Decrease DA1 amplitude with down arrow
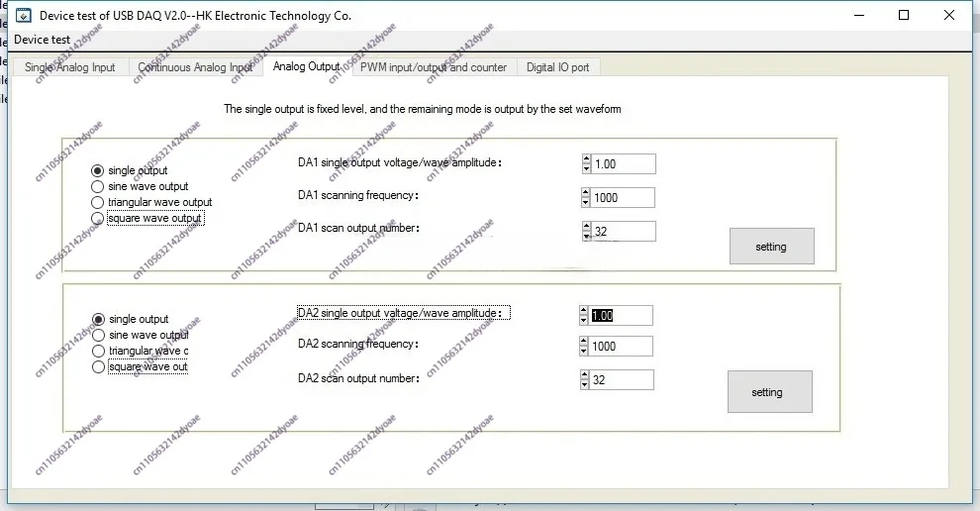This screenshot has height=511, width=980. tap(586, 169)
